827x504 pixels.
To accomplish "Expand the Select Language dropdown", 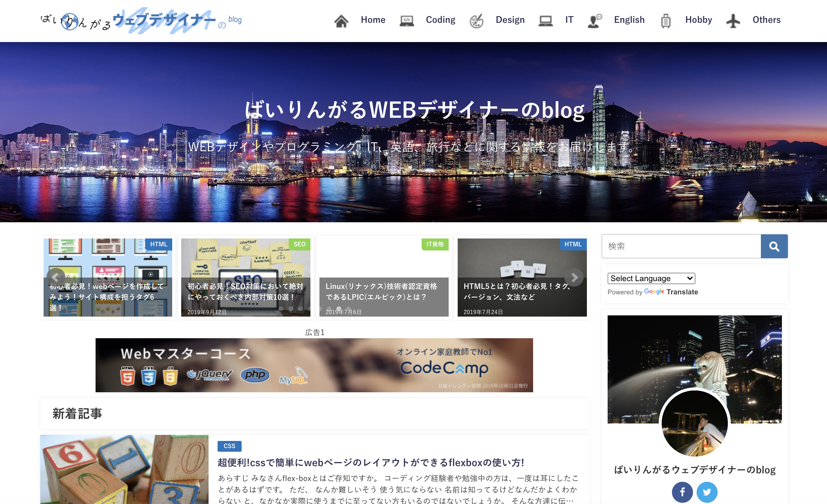I will click(x=651, y=278).
